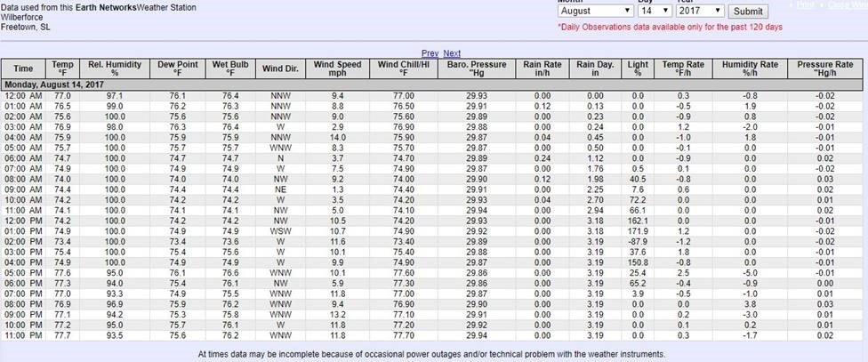Click the 01:00 PM time cell
Screen dimensions: 868x362
click(x=23, y=231)
